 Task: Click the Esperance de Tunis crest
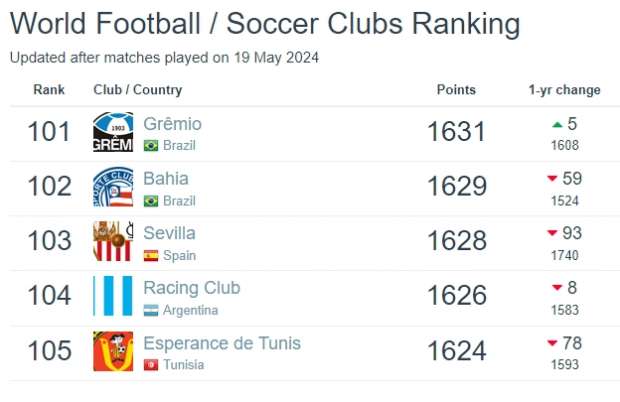coord(113,351)
